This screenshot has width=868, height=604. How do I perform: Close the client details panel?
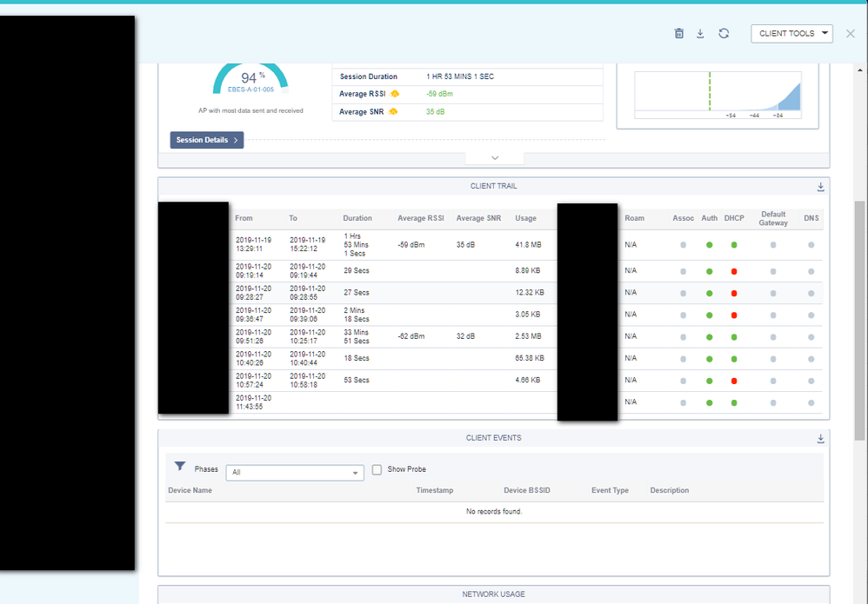(851, 34)
